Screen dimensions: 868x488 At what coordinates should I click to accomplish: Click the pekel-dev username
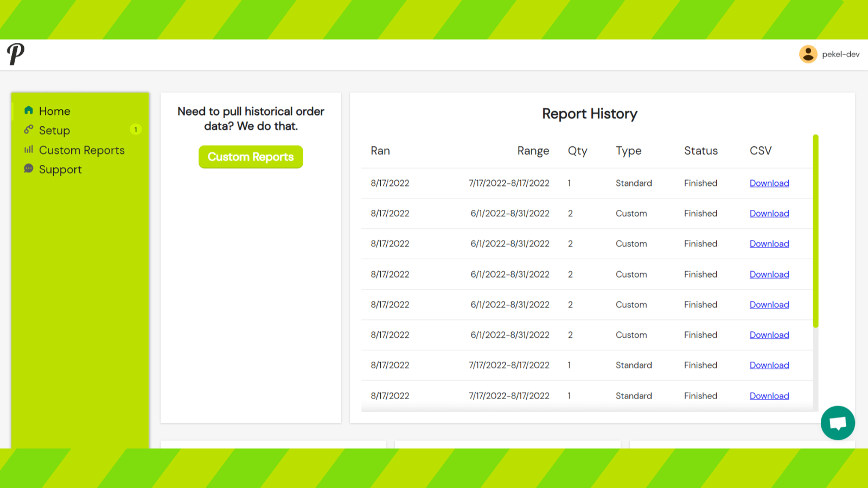[840, 54]
